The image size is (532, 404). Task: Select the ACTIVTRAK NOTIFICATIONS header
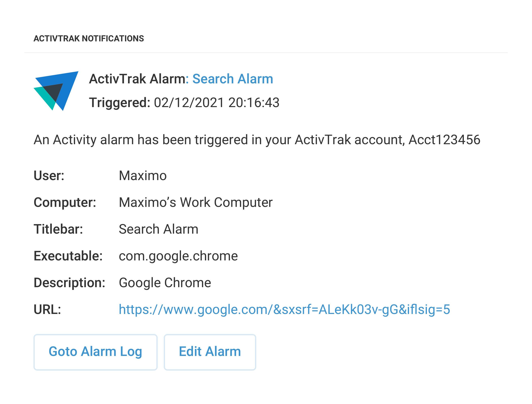(88, 38)
